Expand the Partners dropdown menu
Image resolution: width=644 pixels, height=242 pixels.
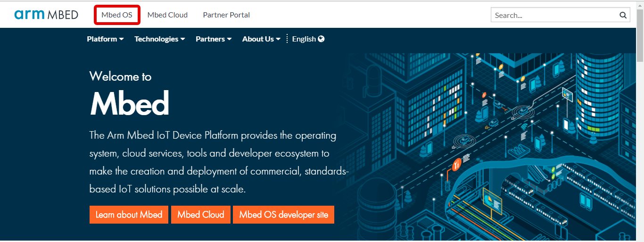(214, 39)
